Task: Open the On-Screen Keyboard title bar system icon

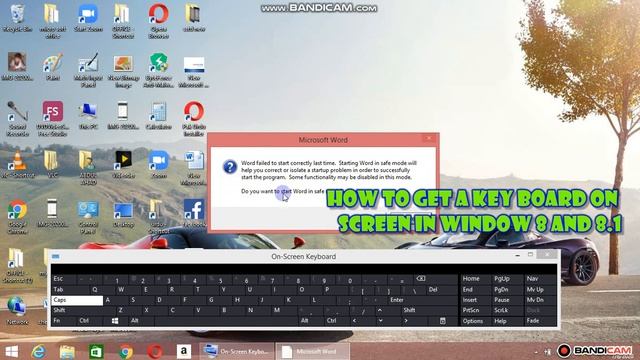Action: click(x=56, y=256)
